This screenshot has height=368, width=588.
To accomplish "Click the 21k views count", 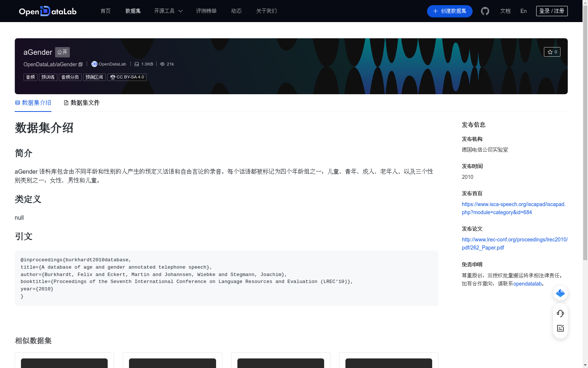I will 171,64.
